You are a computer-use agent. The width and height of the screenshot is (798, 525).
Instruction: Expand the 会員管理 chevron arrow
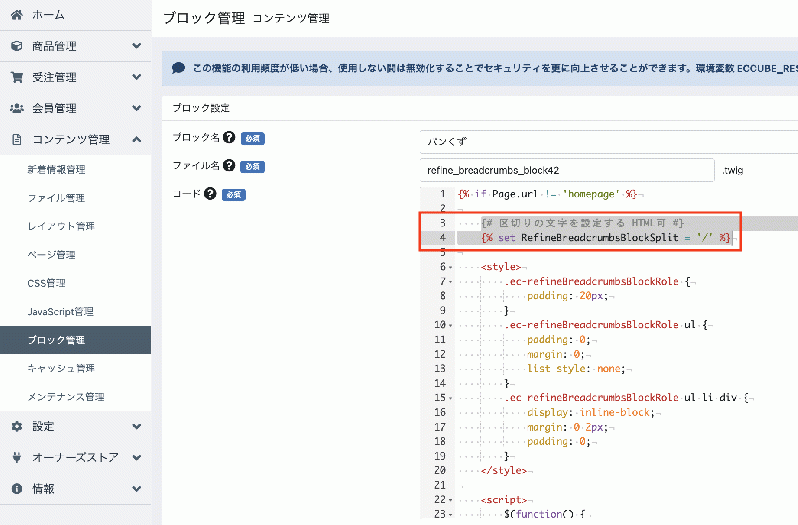136,108
